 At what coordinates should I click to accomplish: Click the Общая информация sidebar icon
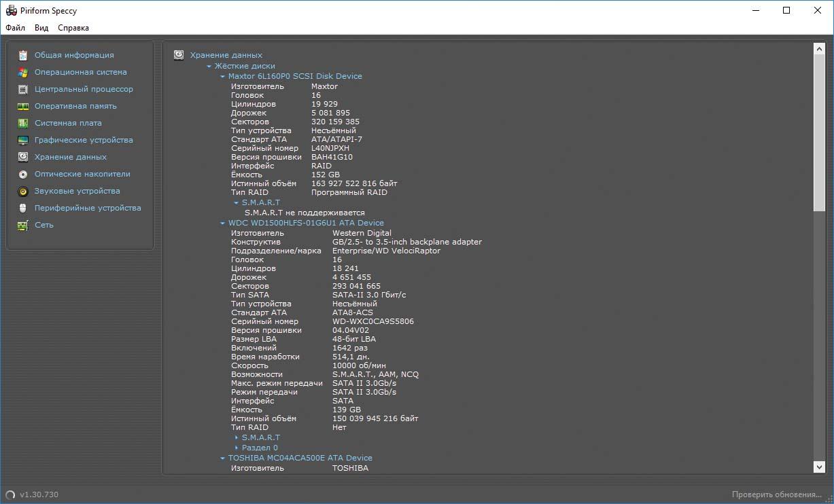click(23, 55)
